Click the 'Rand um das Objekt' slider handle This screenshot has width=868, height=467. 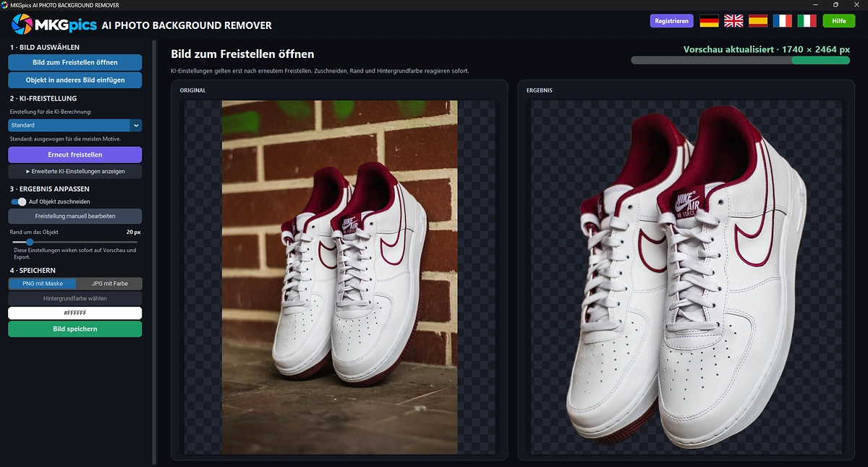coord(29,242)
